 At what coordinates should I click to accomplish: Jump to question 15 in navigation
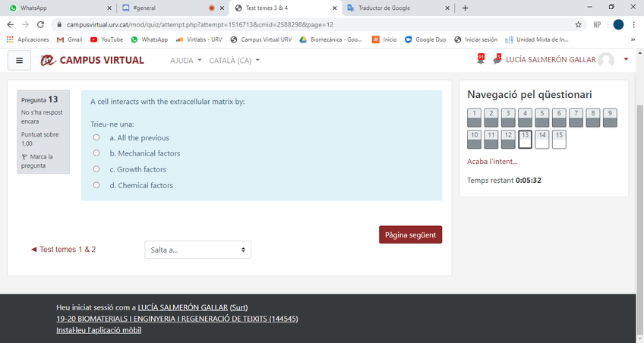coord(559,139)
